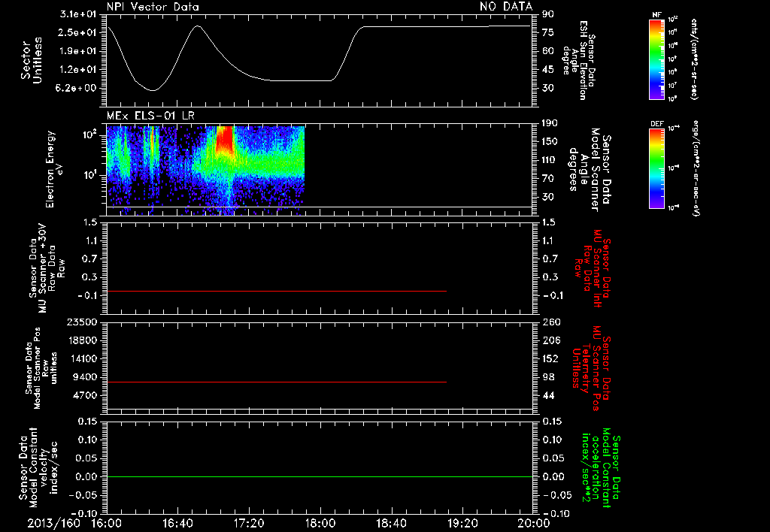Click the red high-flux burst in ELS spectrogram
Screen dimensions: 770x532
[x=224, y=138]
